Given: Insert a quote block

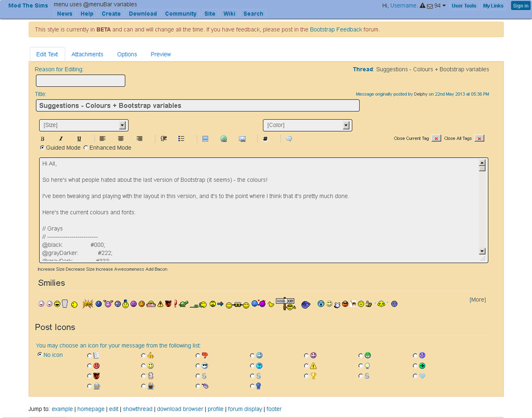Looking at the screenshot, I should (x=288, y=138).
